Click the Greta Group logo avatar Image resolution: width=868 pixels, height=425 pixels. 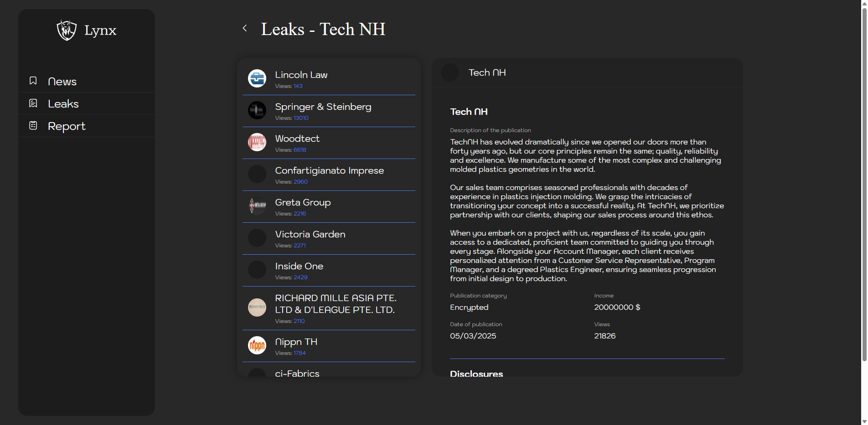[257, 206]
